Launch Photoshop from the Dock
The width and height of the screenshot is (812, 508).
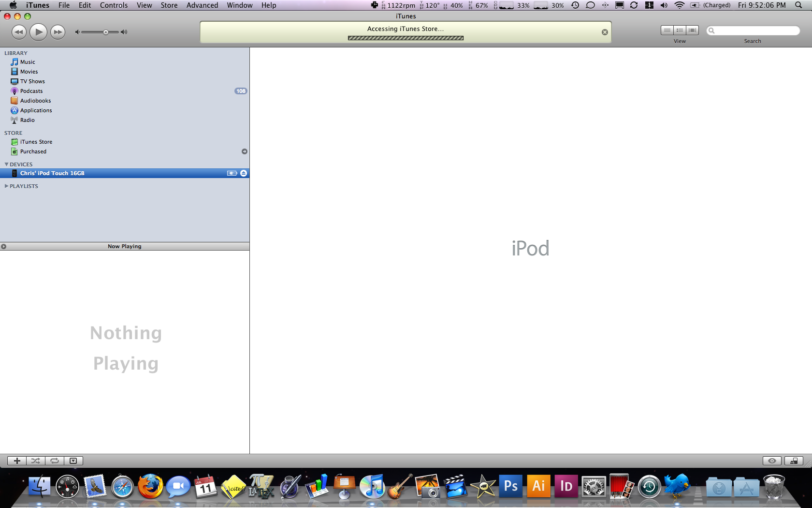click(x=510, y=486)
